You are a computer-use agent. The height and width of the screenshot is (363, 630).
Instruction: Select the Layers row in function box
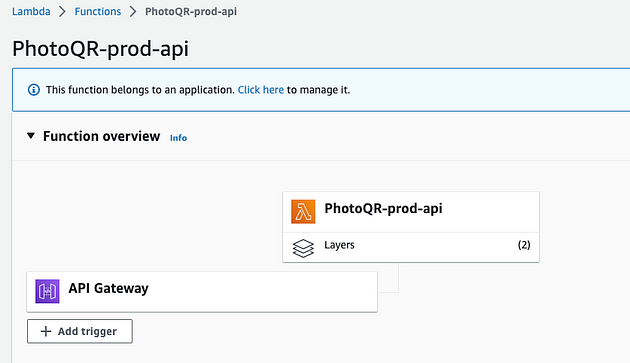point(411,247)
